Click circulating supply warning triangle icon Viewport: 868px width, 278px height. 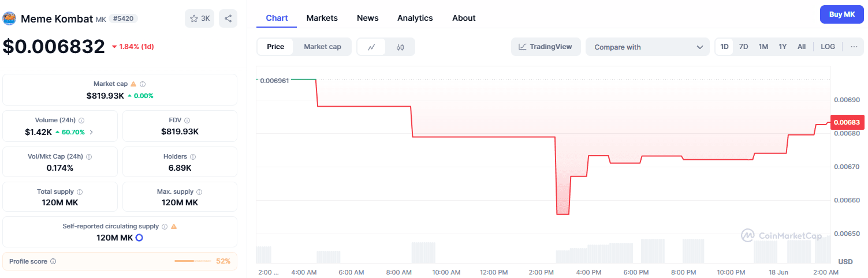coord(174,227)
